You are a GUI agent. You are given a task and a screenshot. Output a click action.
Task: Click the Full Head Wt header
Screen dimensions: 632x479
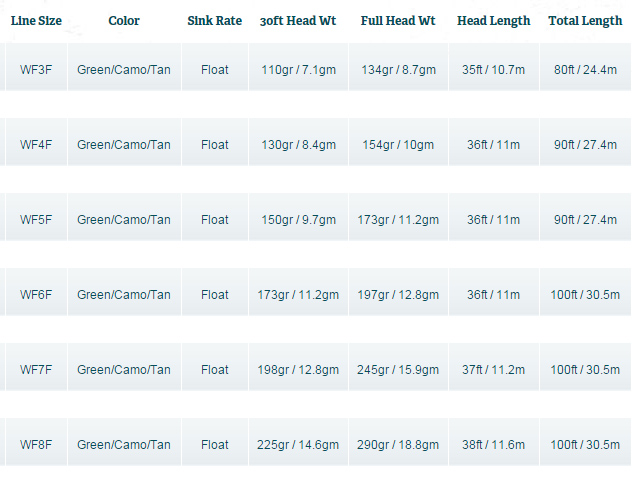tap(398, 21)
